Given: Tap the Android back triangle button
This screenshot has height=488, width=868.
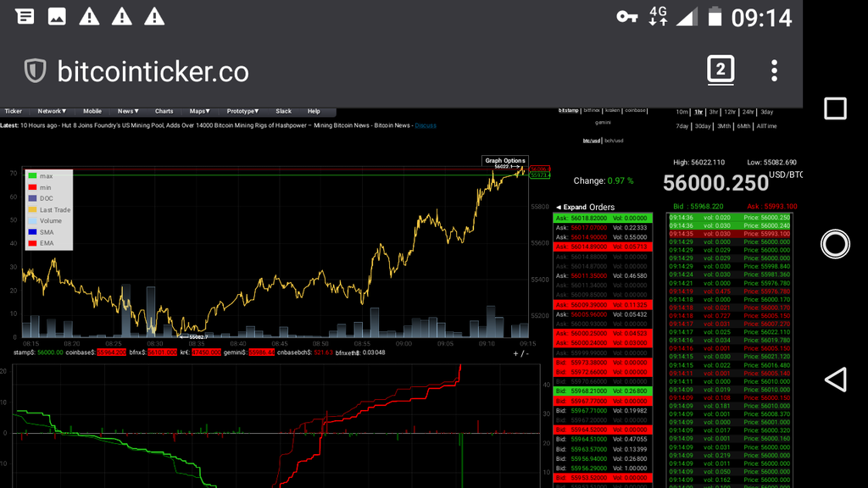Looking at the screenshot, I should point(835,380).
